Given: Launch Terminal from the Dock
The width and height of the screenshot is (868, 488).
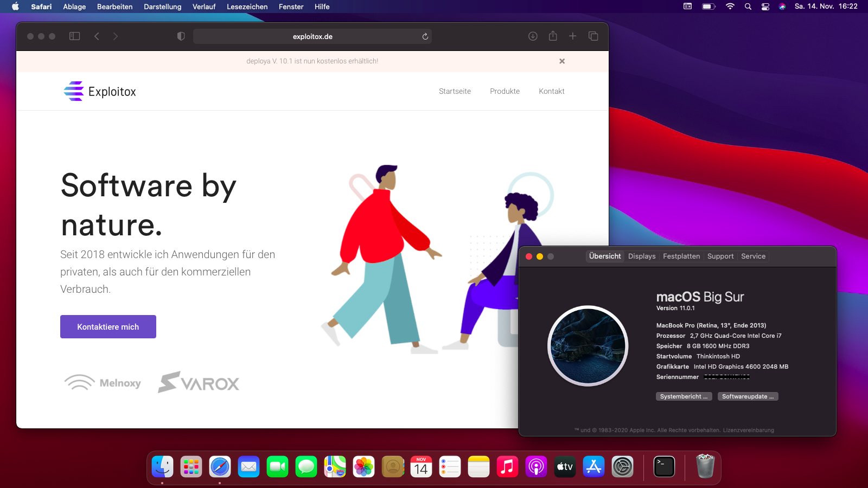Looking at the screenshot, I should coord(663,466).
